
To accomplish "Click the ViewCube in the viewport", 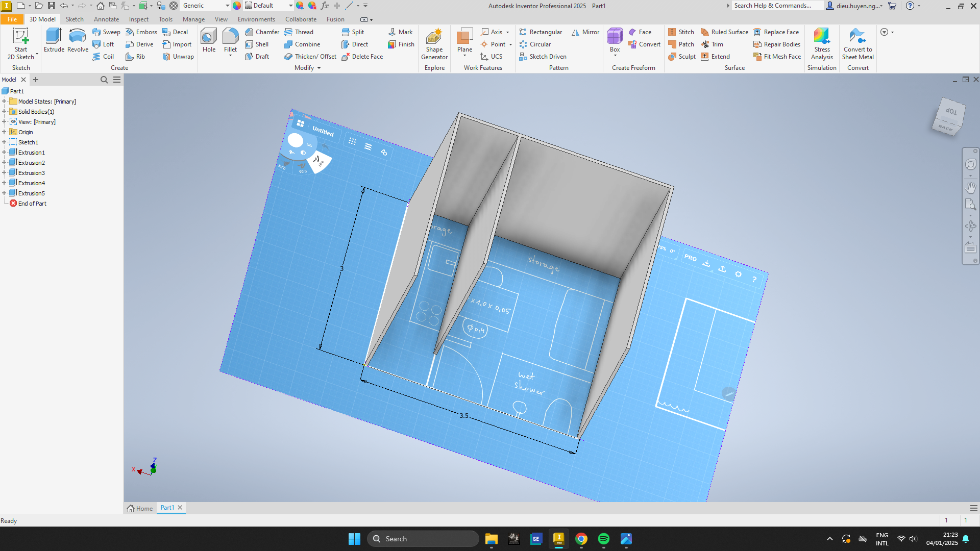I will (x=948, y=117).
